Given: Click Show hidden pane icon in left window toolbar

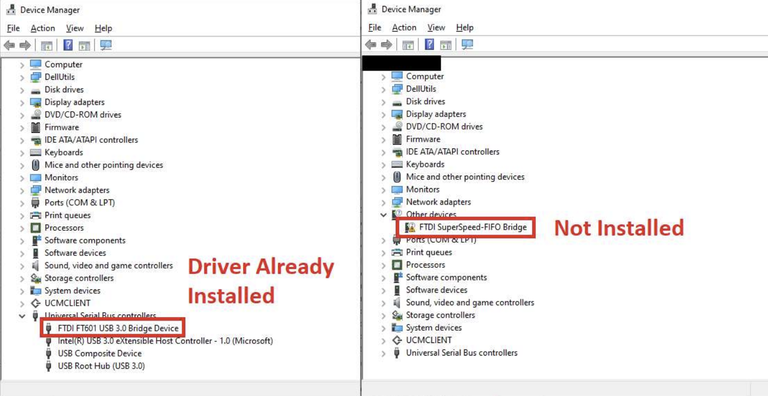Looking at the screenshot, I should pyautogui.click(x=84, y=46).
